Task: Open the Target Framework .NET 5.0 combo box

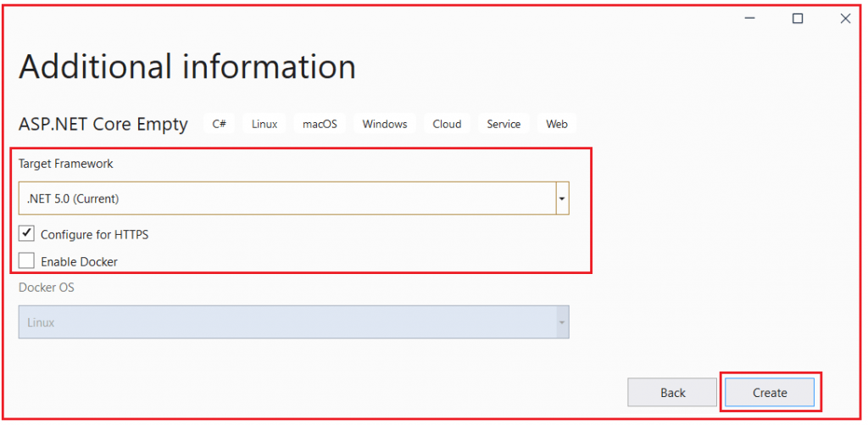Action: coord(287,199)
